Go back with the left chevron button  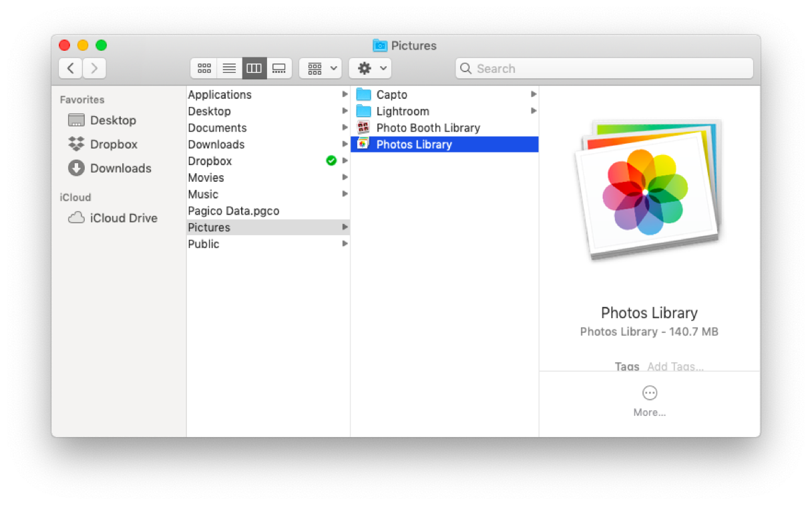click(x=71, y=68)
